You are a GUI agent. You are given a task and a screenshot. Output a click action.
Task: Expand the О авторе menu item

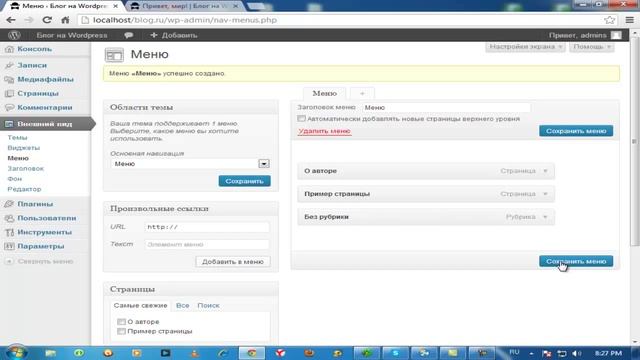pyautogui.click(x=545, y=171)
